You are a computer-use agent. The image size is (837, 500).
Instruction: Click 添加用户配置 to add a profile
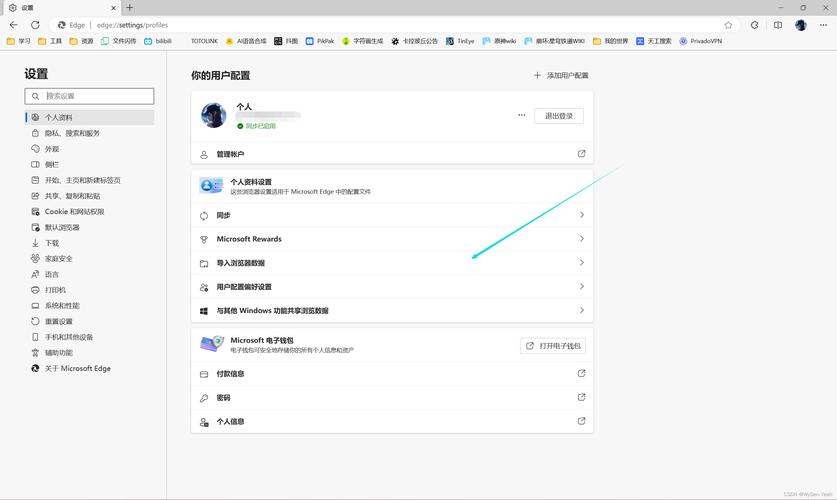pos(561,75)
